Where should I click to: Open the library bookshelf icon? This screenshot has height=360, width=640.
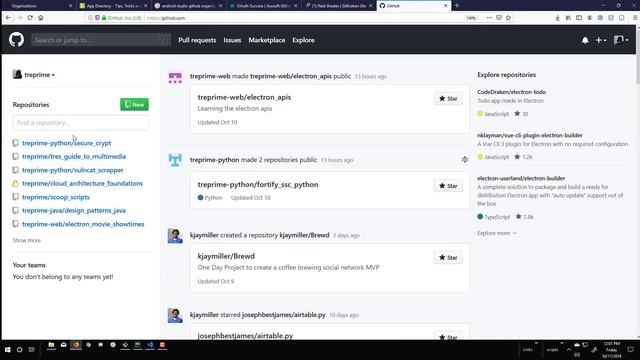pos(568,18)
